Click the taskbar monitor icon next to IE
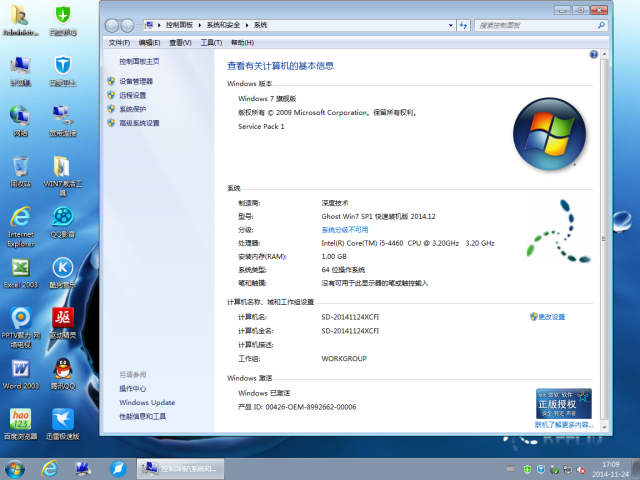Viewport: 640px width, 480px height. point(83,469)
